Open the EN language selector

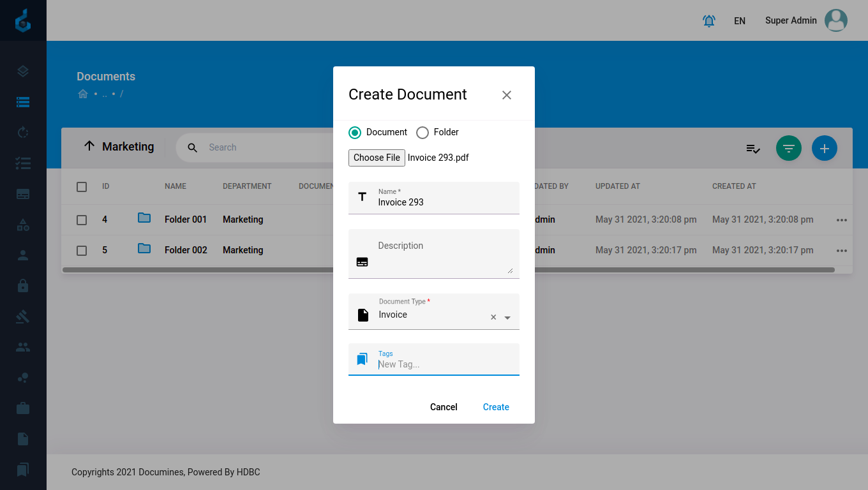coord(739,21)
